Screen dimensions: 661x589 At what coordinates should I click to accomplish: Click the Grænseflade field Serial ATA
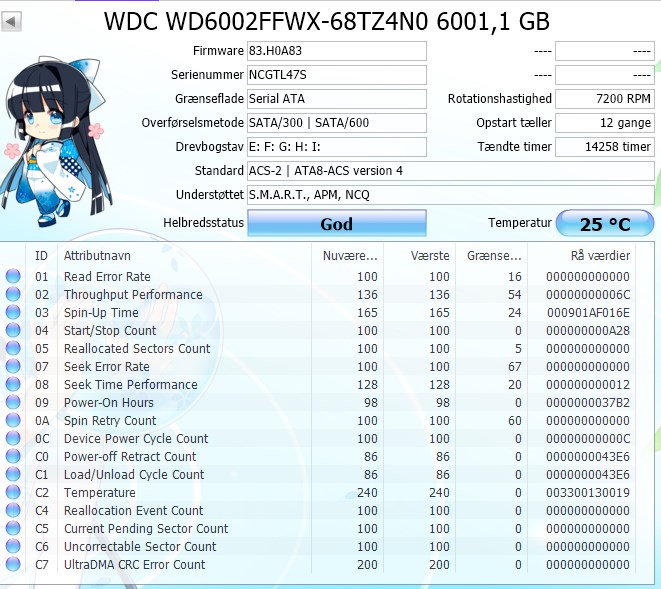coord(337,99)
